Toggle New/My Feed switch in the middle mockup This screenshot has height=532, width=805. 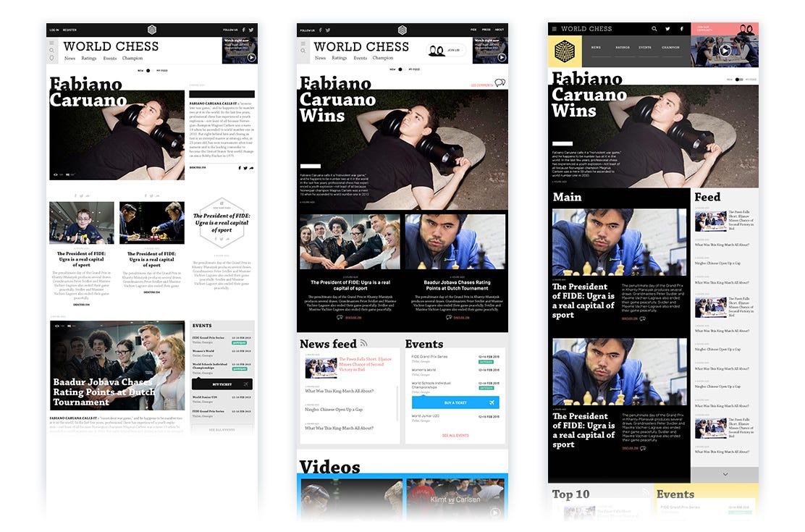click(x=400, y=69)
